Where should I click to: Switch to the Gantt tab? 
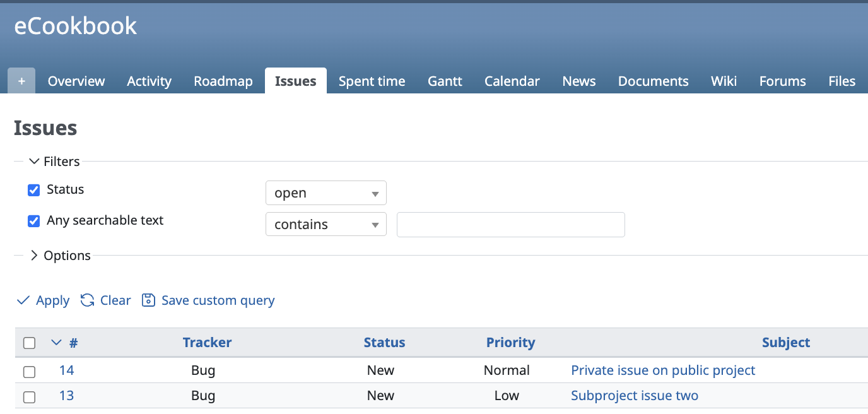point(445,81)
